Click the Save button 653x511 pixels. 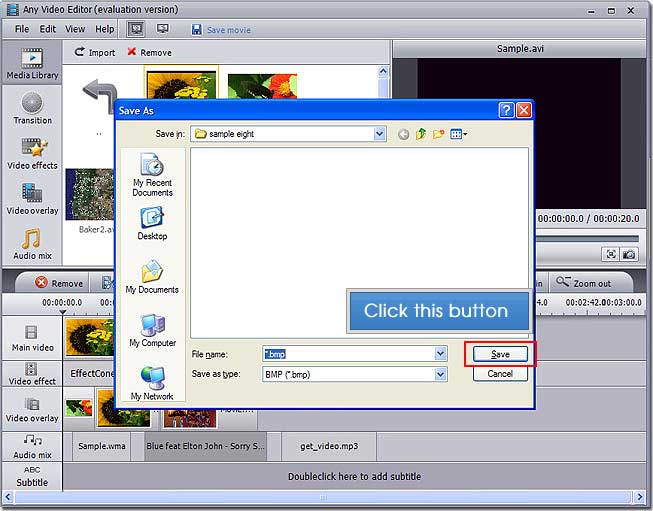[500, 354]
